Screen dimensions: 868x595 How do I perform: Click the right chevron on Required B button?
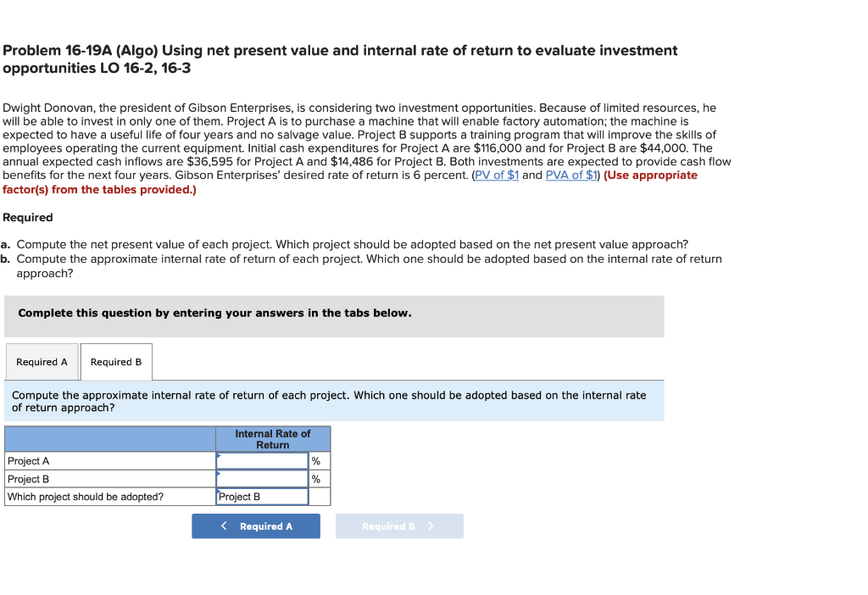(433, 525)
